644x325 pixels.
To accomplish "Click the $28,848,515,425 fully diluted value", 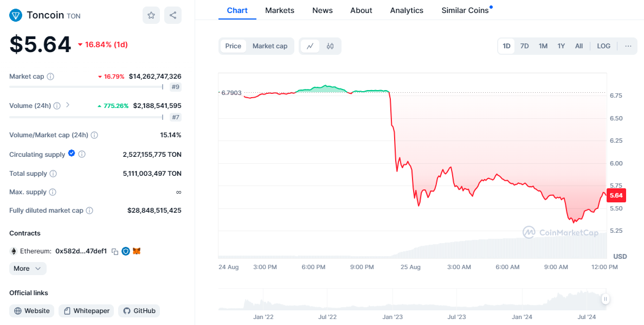I will pyautogui.click(x=154, y=211).
